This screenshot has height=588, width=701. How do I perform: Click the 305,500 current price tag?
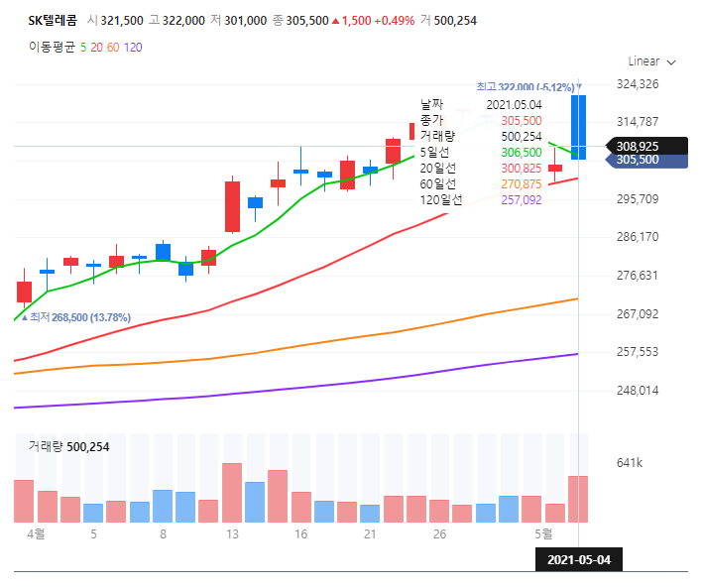point(646,160)
